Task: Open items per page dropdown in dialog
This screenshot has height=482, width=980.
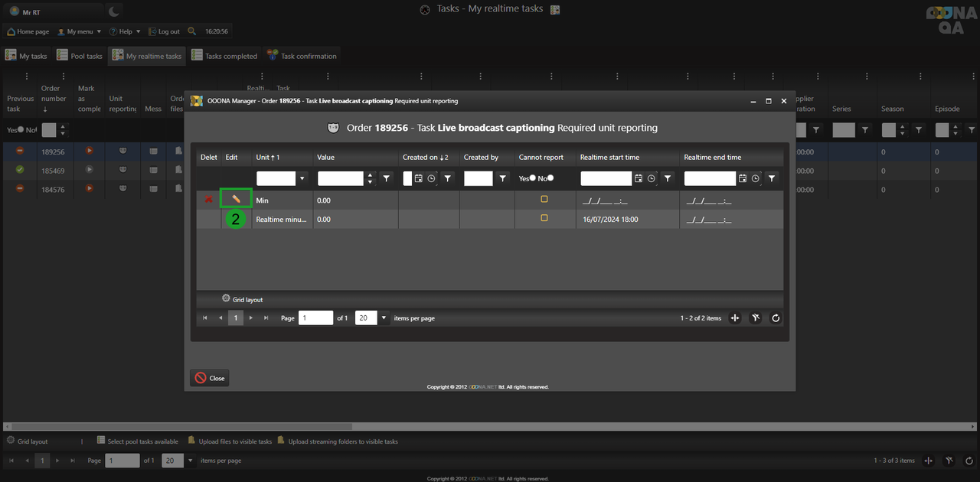Action: 384,318
